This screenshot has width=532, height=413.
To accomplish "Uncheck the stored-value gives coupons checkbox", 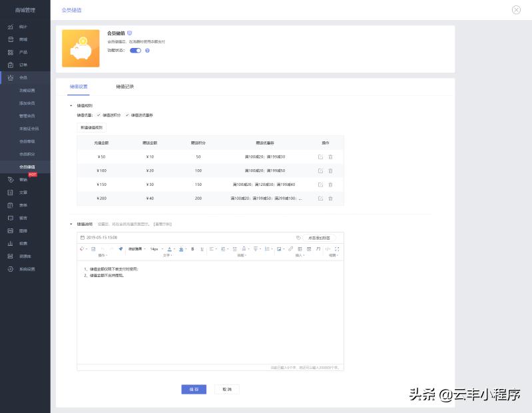I will 127,115.
